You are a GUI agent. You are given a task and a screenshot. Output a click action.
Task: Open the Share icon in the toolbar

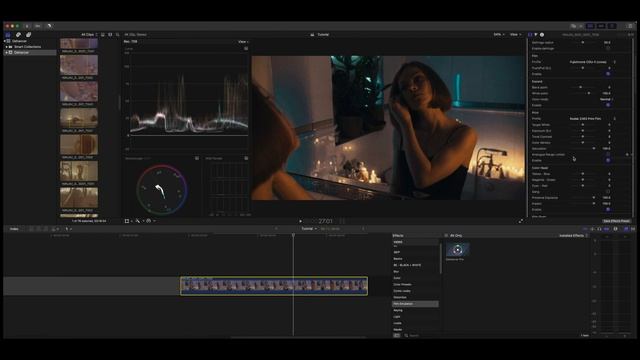tap(630, 26)
